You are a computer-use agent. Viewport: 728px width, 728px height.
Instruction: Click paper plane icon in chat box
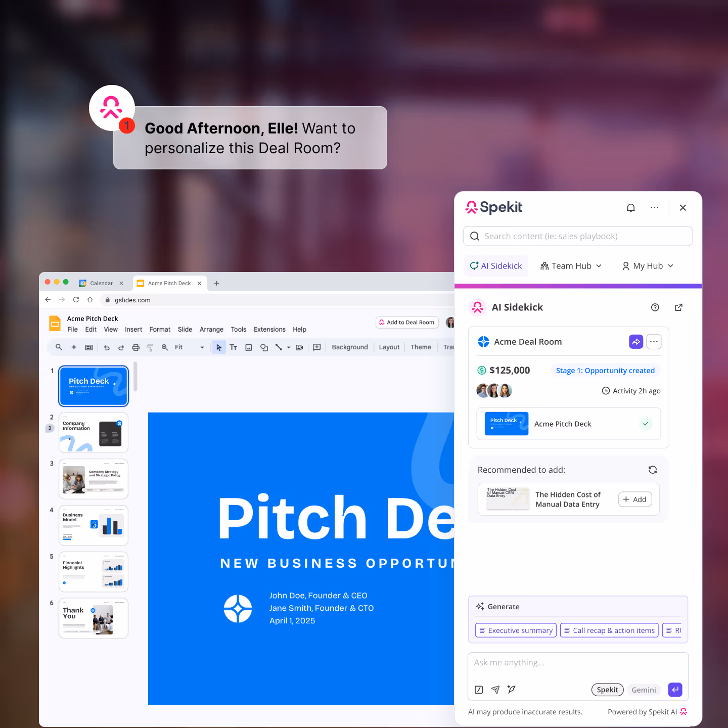(495, 690)
